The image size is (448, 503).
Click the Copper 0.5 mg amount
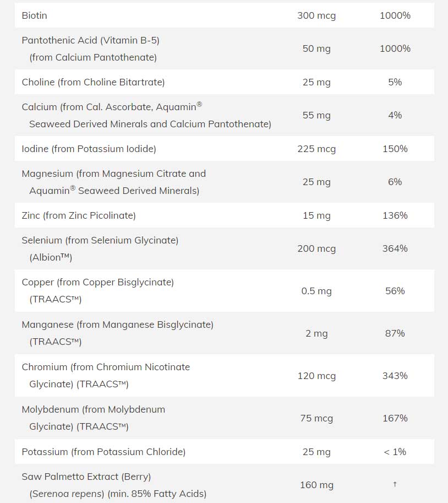(316, 291)
